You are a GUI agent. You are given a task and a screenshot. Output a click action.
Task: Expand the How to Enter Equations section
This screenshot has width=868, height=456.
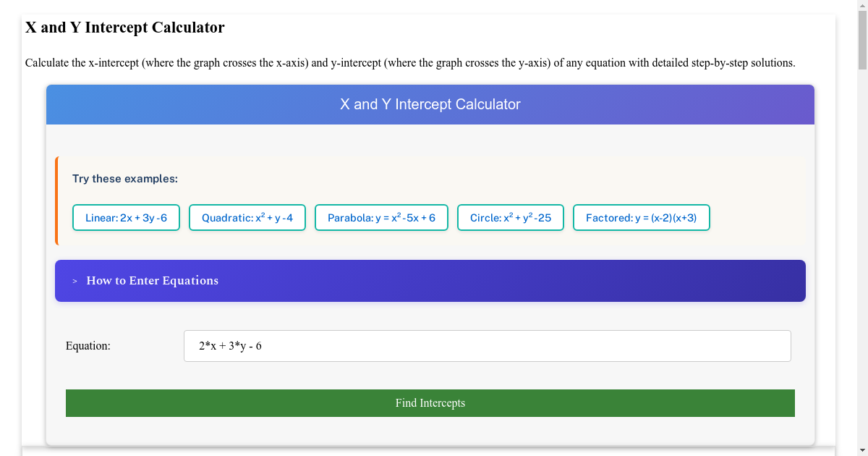[152, 281]
